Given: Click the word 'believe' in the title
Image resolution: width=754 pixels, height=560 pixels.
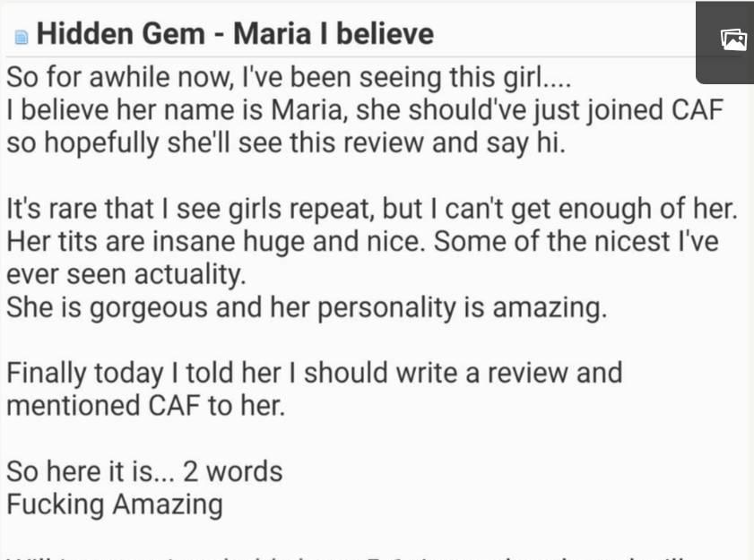Looking at the screenshot, I should 385,34.
